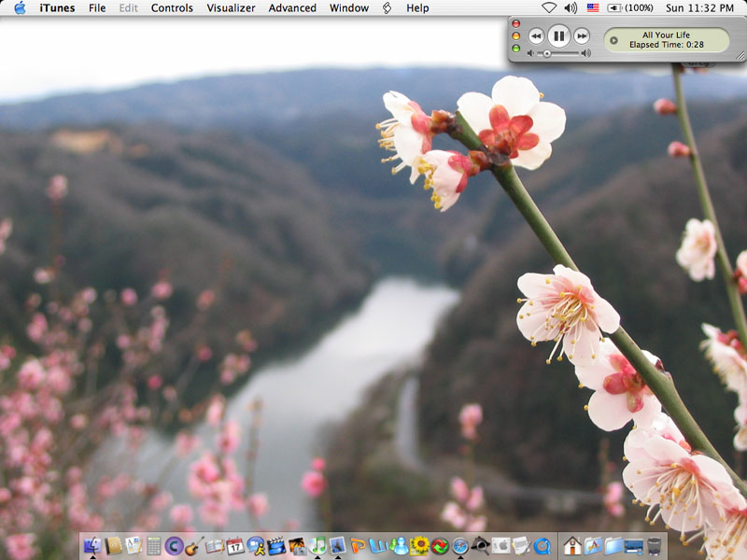
Task: Click the green zoom button on mini player
Action: coord(515,48)
